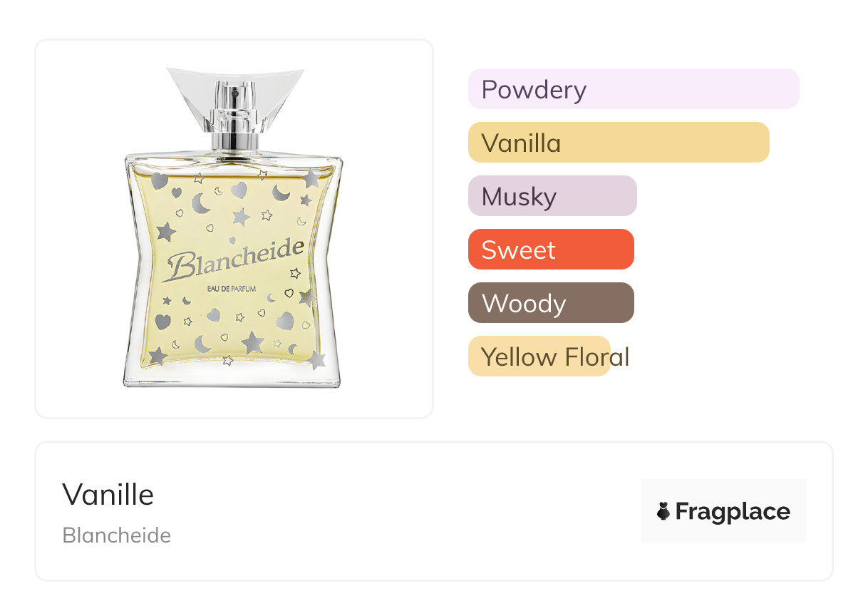Click the large silver star near bottle bottom
Viewport: 868px width, 616px height.
[252, 343]
